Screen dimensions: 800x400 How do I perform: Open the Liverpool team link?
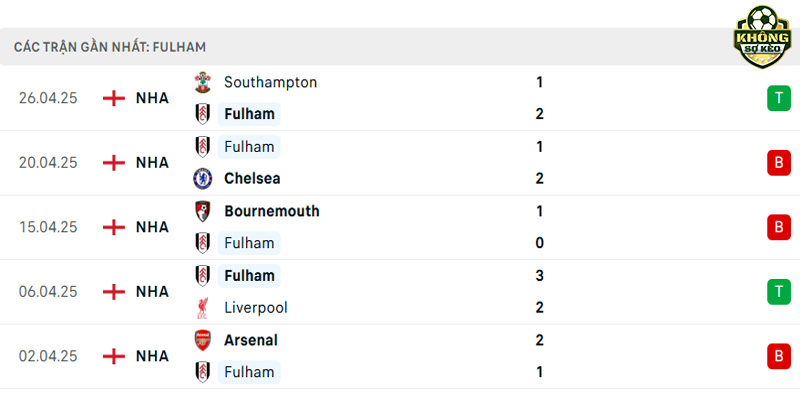[x=256, y=308]
